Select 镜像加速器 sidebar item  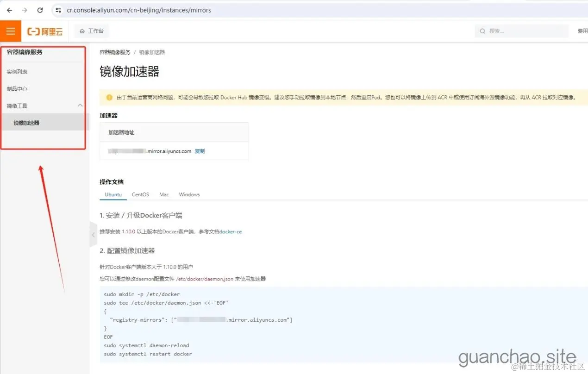click(44, 123)
